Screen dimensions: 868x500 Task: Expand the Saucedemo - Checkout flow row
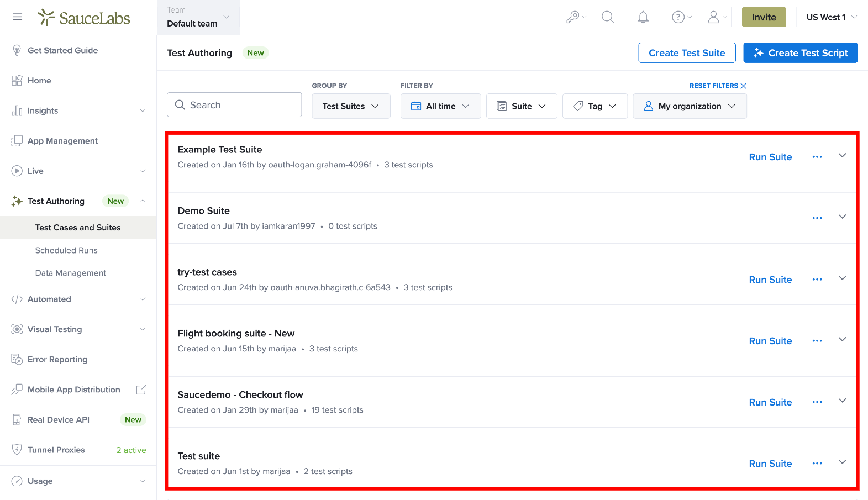(842, 401)
